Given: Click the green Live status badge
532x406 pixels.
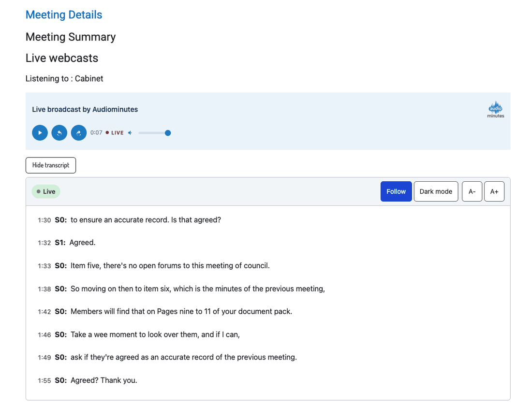Looking at the screenshot, I should (x=46, y=191).
